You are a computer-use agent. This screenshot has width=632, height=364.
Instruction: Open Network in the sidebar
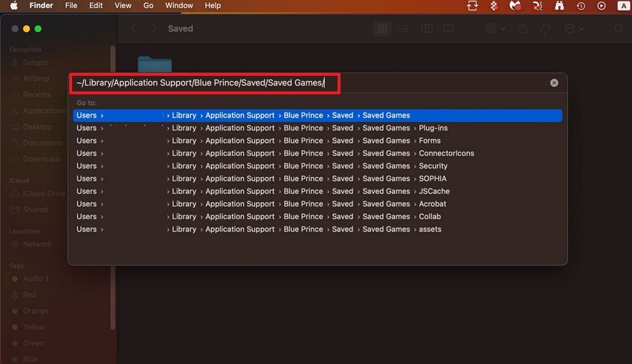37,244
